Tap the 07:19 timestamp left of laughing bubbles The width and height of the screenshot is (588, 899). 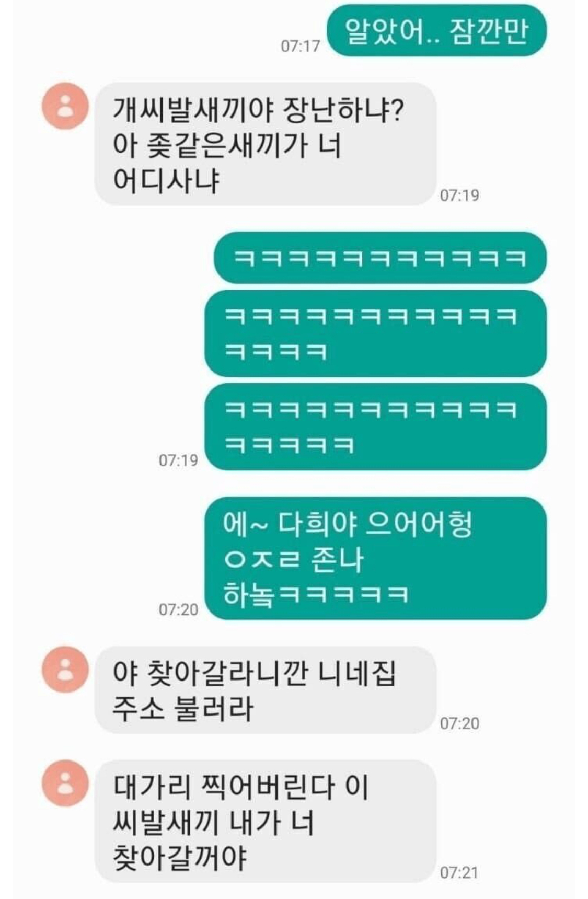coord(178,460)
